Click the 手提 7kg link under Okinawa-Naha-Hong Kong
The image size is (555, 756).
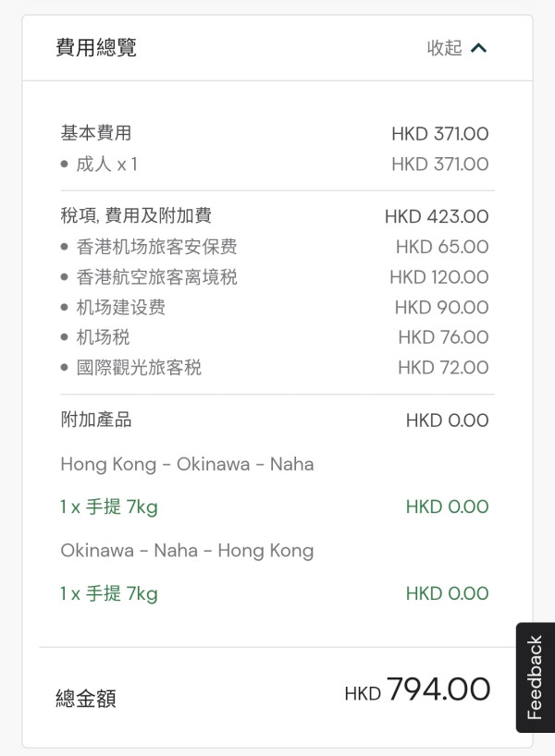(x=104, y=593)
